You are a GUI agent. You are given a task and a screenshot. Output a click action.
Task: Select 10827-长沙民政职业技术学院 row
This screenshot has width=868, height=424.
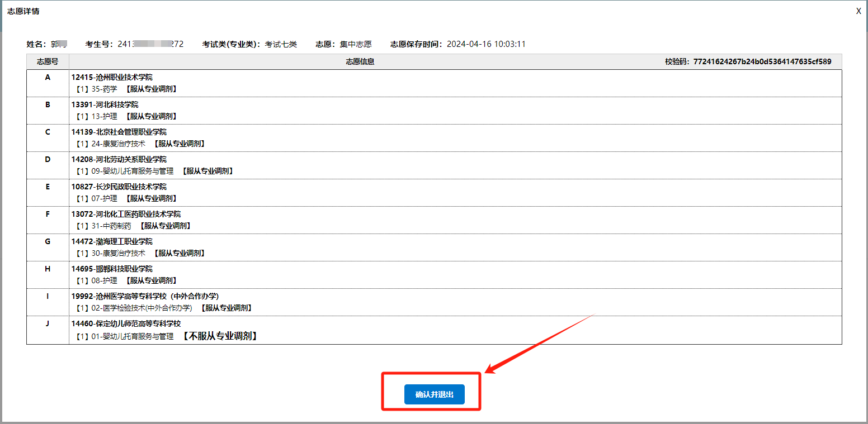tap(119, 187)
